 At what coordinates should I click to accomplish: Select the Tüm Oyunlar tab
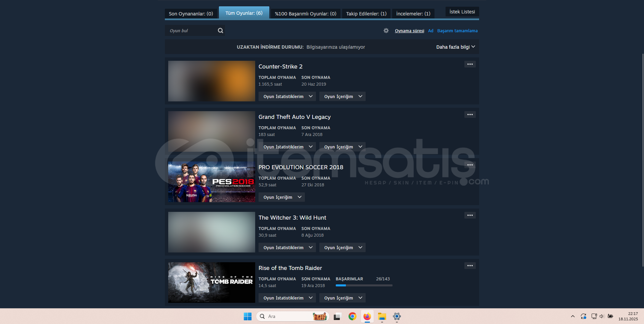click(x=244, y=13)
